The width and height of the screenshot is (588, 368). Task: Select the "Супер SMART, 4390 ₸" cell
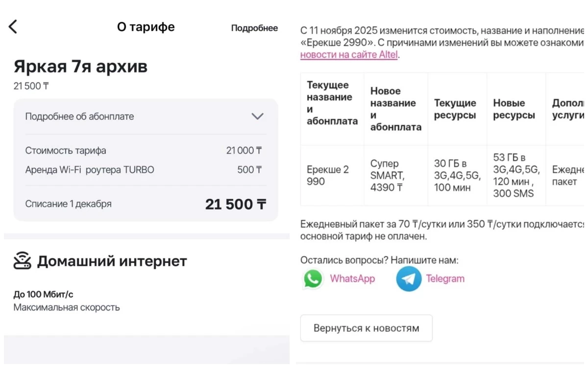[395, 174]
